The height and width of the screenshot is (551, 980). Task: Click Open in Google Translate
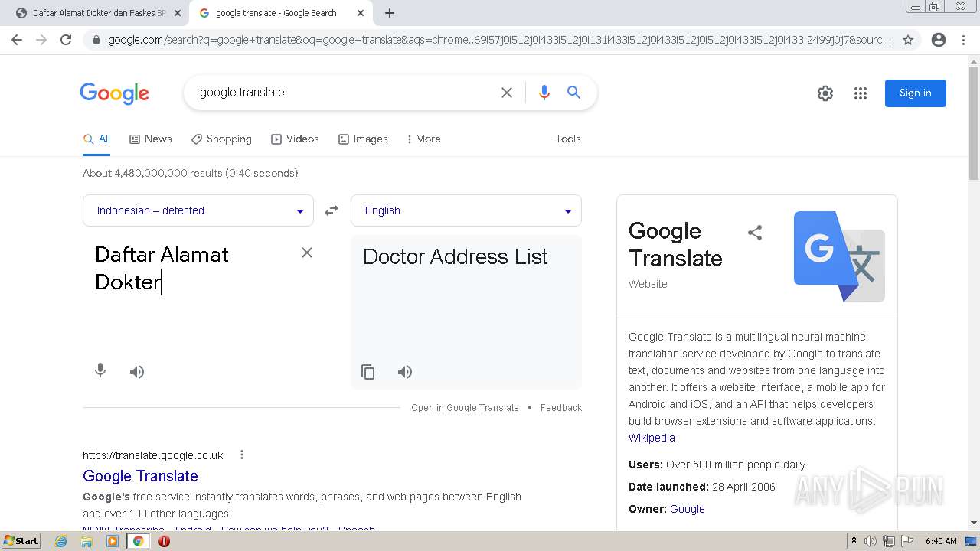click(x=465, y=408)
